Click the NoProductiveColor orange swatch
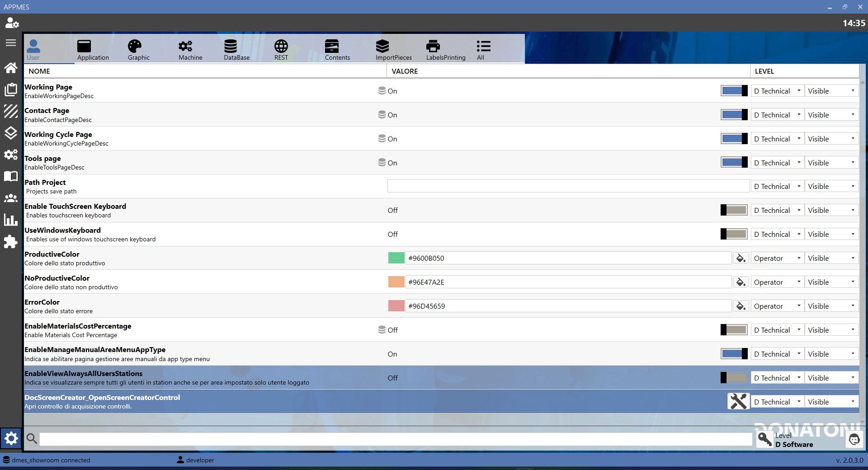 coord(396,282)
